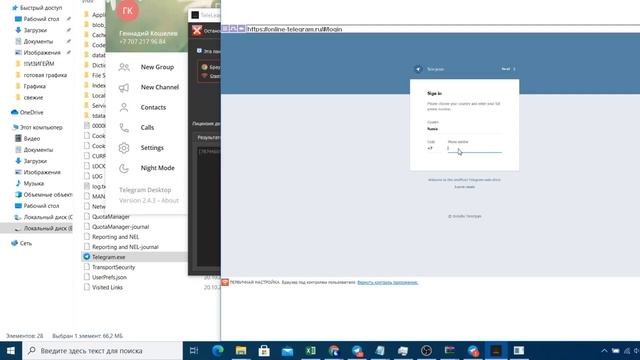The height and width of the screenshot is (360, 640).
Task: Select готовая графика folder in sidebar
Action: point(45,75)
